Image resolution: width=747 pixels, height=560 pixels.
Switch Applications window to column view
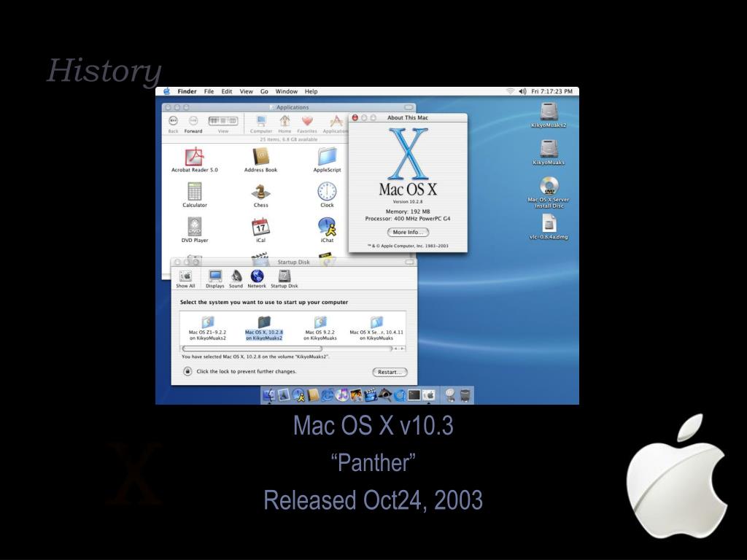[x=233, y=121]
